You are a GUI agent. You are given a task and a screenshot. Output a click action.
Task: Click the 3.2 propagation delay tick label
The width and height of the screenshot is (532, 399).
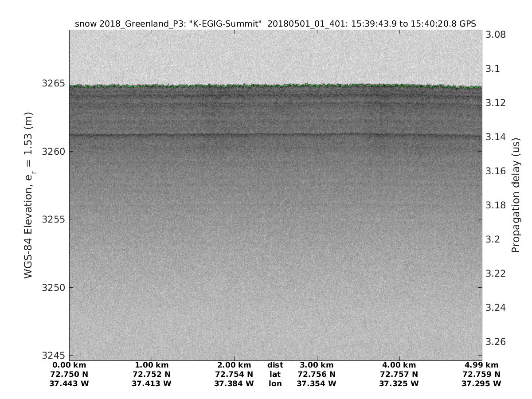click(494, 239)
